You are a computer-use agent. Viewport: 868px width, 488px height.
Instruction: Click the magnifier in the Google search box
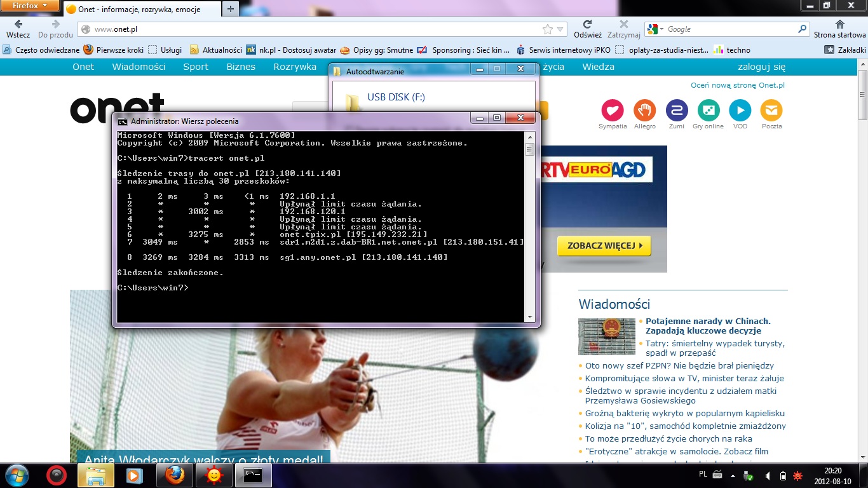point(803,29)
